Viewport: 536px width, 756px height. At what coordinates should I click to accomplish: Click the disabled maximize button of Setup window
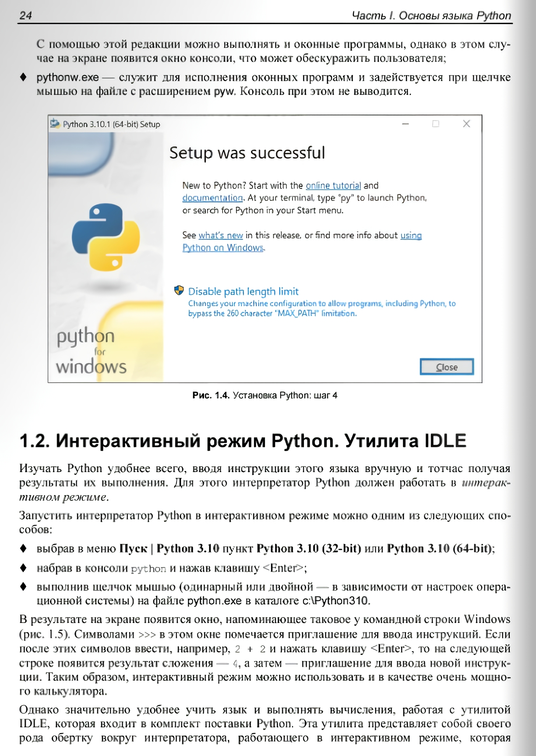[x=436, y=124]
